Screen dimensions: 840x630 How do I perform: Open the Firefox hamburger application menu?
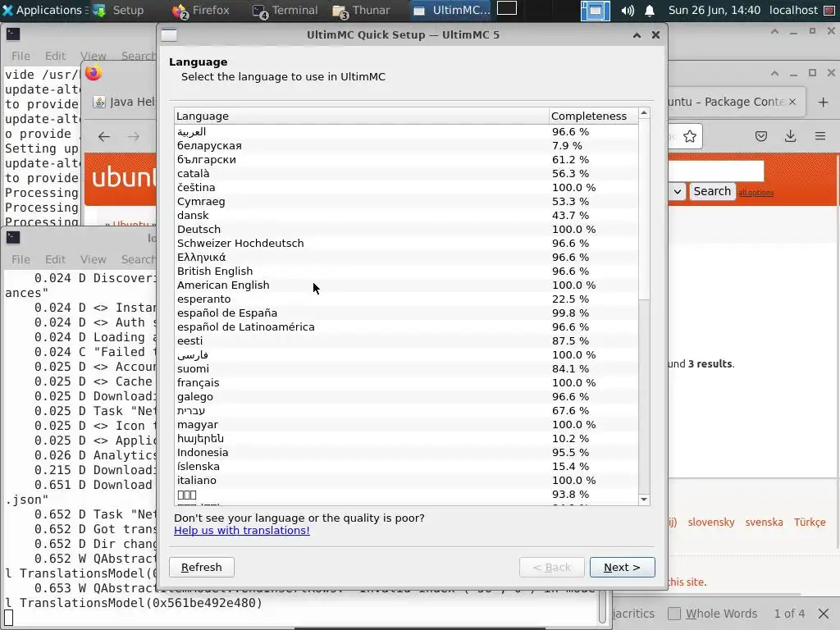point(820,137)
